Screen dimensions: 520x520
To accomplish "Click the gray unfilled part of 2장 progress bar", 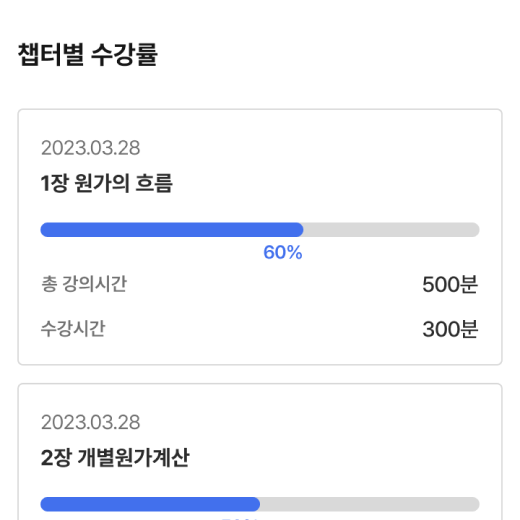I will point(370,504).
